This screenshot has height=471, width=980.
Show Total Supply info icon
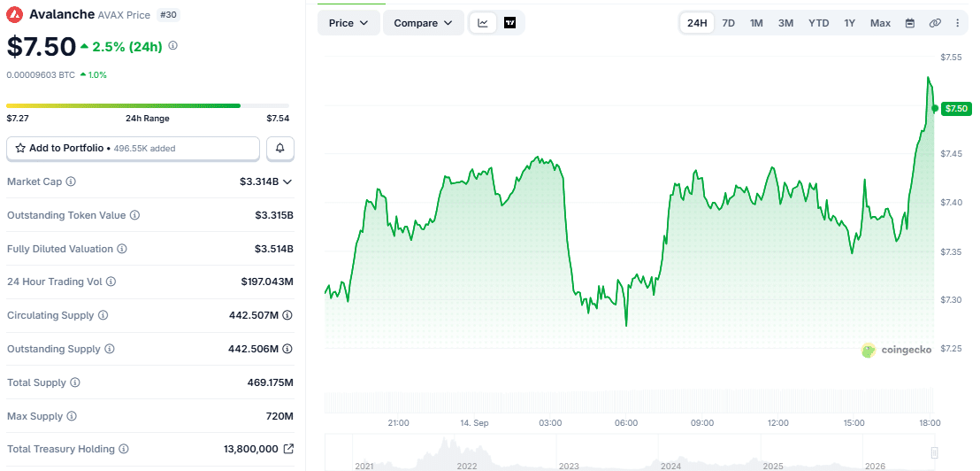pos(75,382)
